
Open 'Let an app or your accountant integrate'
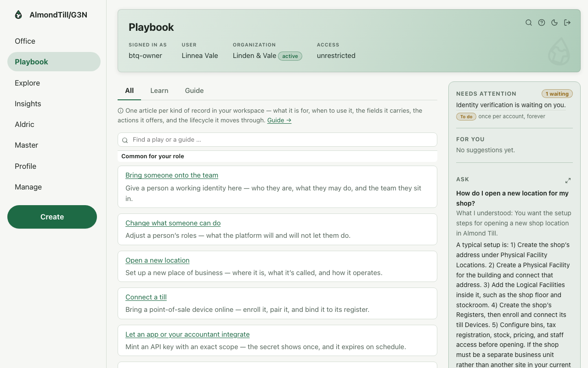pos(187,334)
